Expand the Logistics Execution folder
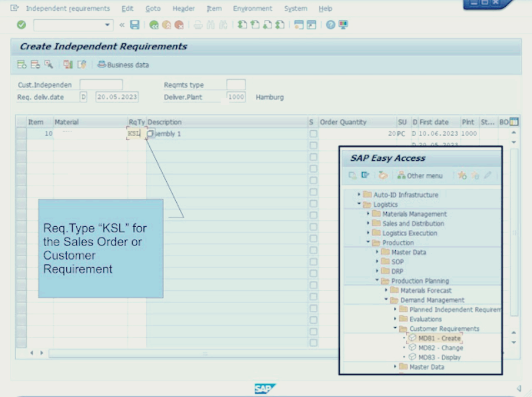The image size is (532, 397). [368, 233]
